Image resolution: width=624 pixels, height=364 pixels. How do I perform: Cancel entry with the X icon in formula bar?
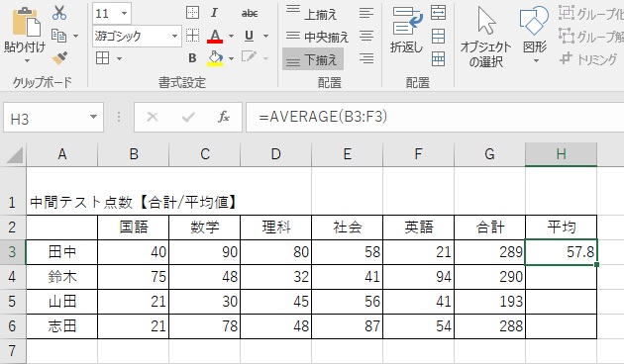pyautogui.click(x=153, y=117)
